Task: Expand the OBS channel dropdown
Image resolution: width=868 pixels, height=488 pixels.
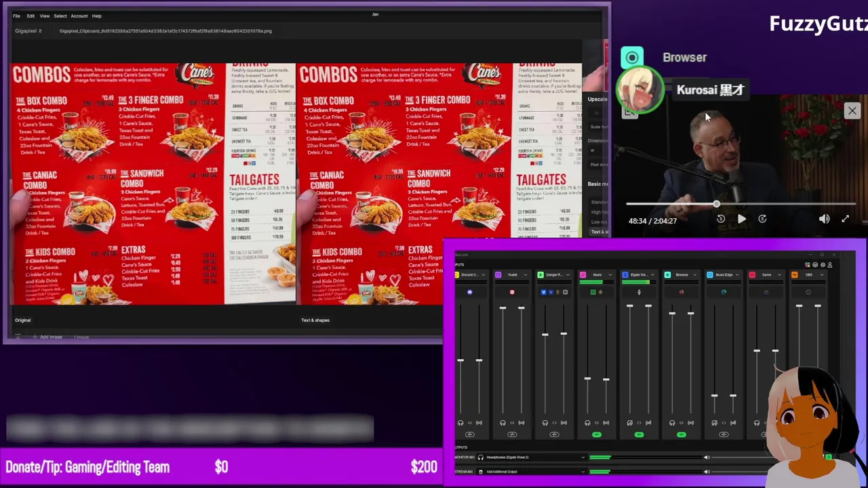Action: point(821,275)
